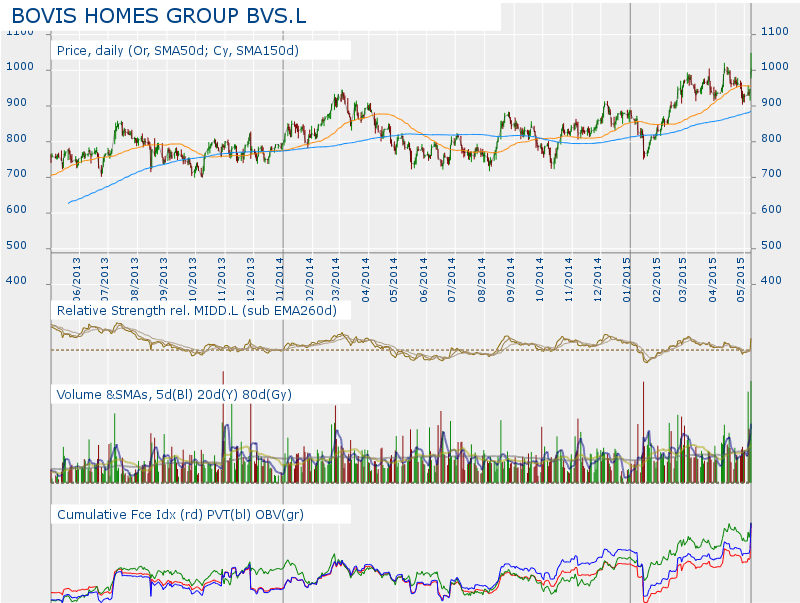The image size is (800, 603).
Task: Click the tall green volume bar at chart's right edge
Action: (x=751, y=432)
